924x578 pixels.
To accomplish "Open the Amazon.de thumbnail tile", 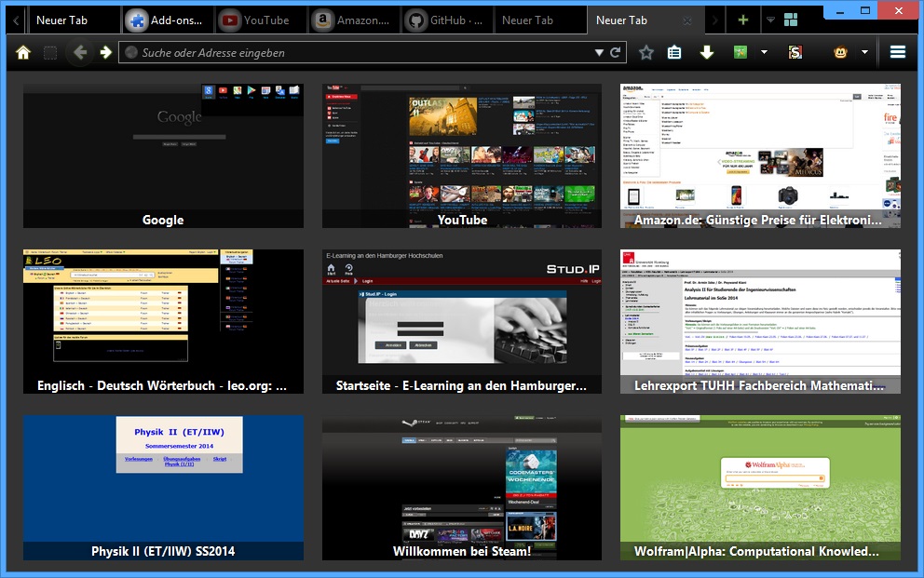I will [x=760, y=156].
